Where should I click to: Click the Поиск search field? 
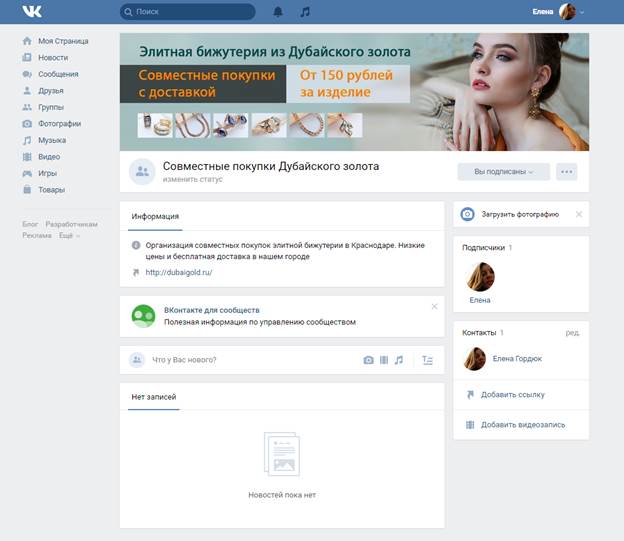188,12
